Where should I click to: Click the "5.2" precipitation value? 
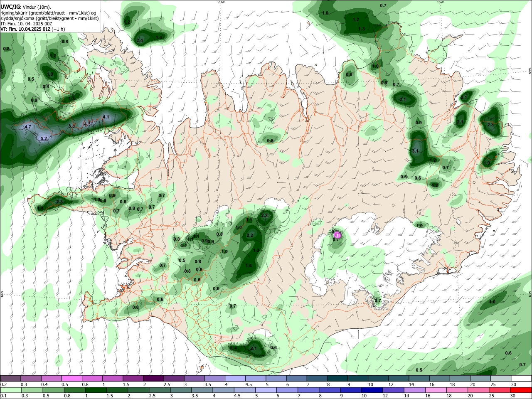tap(44, 138)
